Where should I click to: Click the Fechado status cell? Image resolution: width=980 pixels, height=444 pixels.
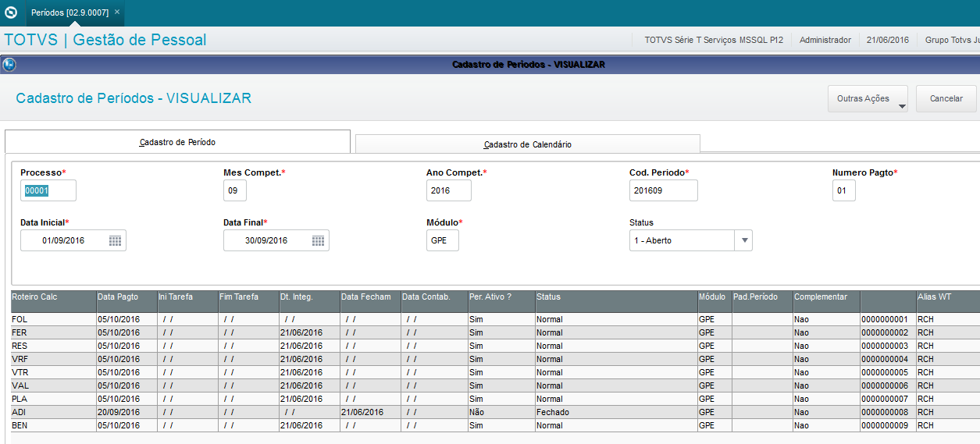pos(615,412)
